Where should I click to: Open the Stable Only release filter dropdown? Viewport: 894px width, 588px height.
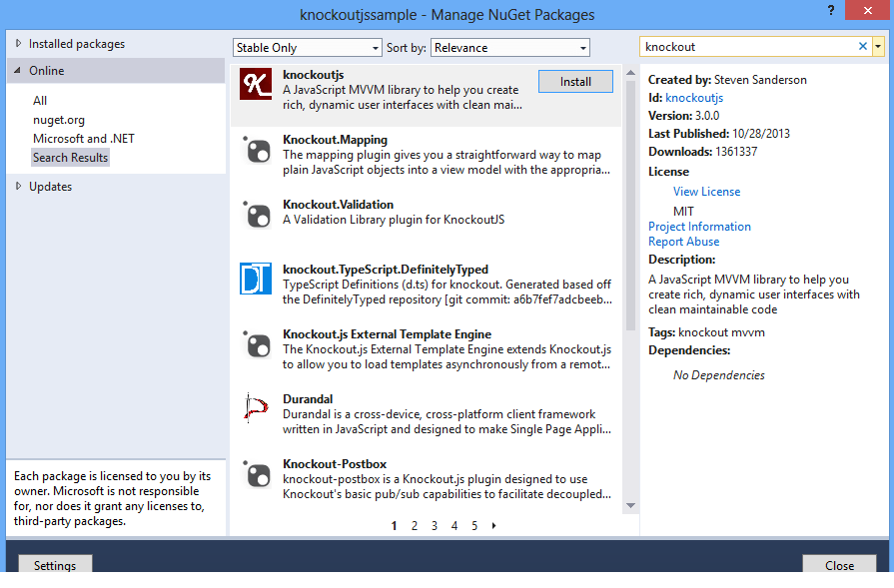click(308, 48)
